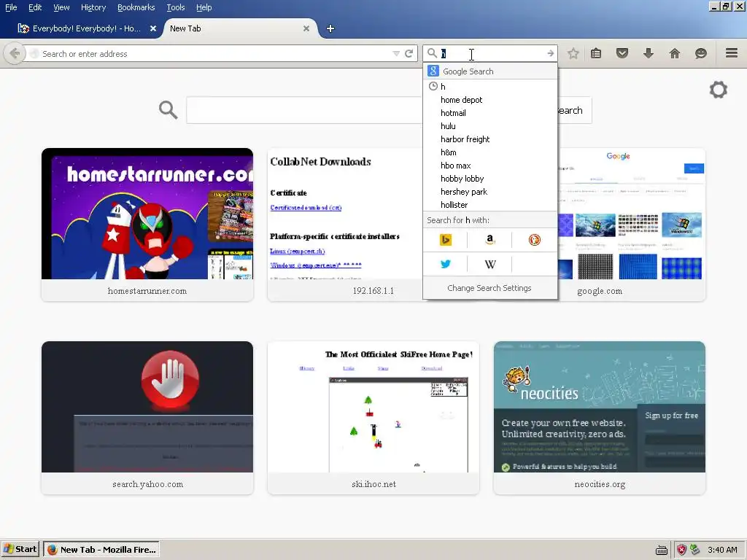Screen dimensions: 747x560
Task: Open the View menu
Action: [61, 7]
